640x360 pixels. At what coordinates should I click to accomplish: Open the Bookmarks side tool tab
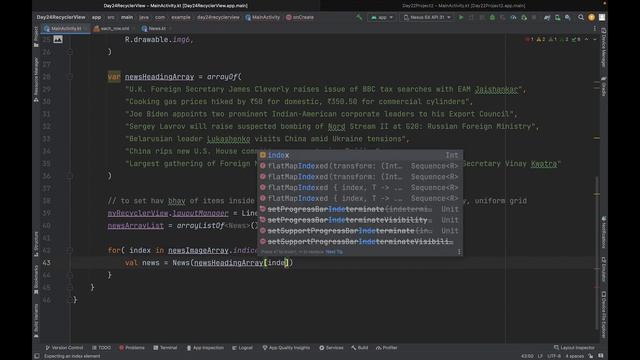(36, 280)
